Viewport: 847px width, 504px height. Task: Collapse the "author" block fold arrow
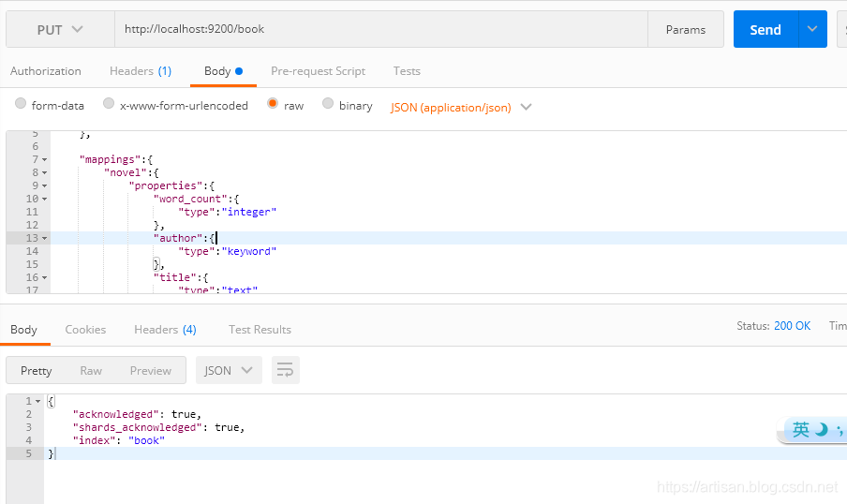tap(44, 239)
